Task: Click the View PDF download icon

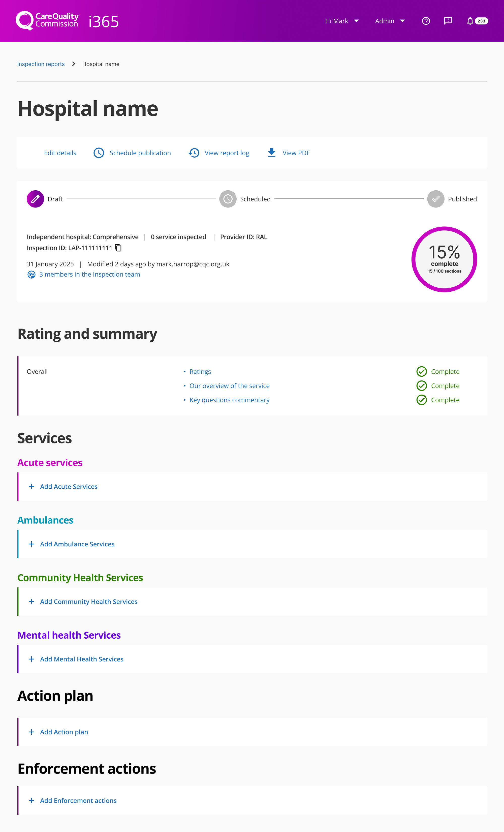Action: point(271,153)
